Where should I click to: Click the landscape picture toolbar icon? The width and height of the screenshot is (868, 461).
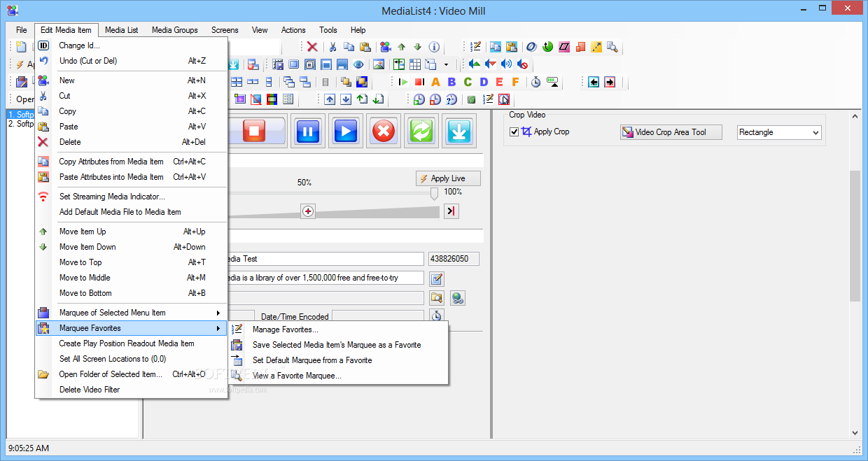pyautogui.click(x=379, y=64)
